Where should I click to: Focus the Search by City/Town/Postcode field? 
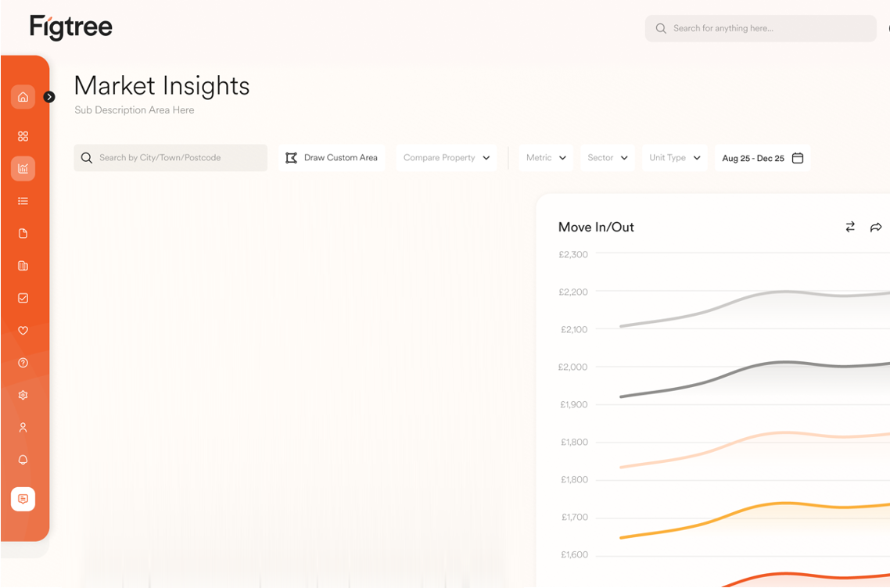point(170,158)
